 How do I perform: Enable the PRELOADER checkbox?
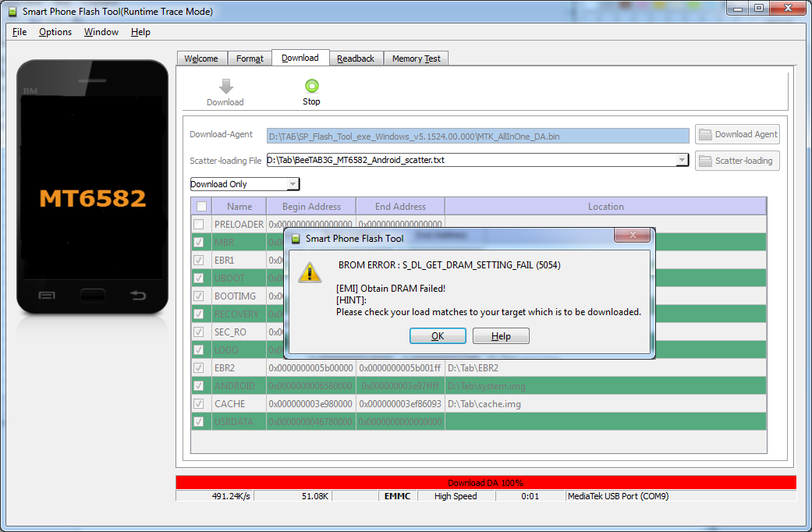[198, 225]
